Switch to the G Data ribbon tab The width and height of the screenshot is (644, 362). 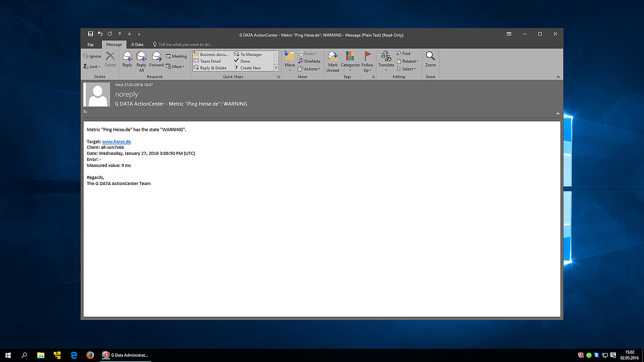(x=137, y=45)
